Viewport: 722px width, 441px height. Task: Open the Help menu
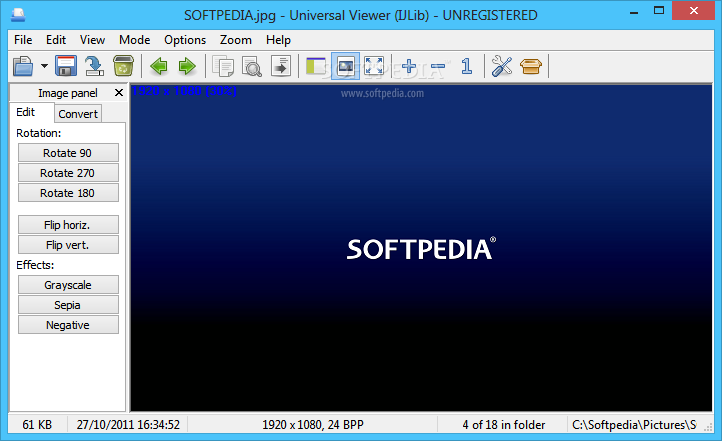[278, 40]
